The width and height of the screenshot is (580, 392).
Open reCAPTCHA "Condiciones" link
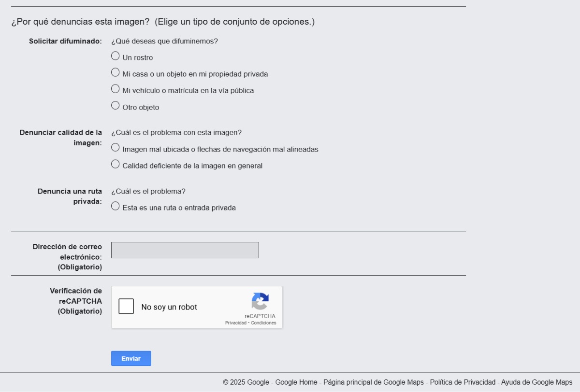pos(263,323)
